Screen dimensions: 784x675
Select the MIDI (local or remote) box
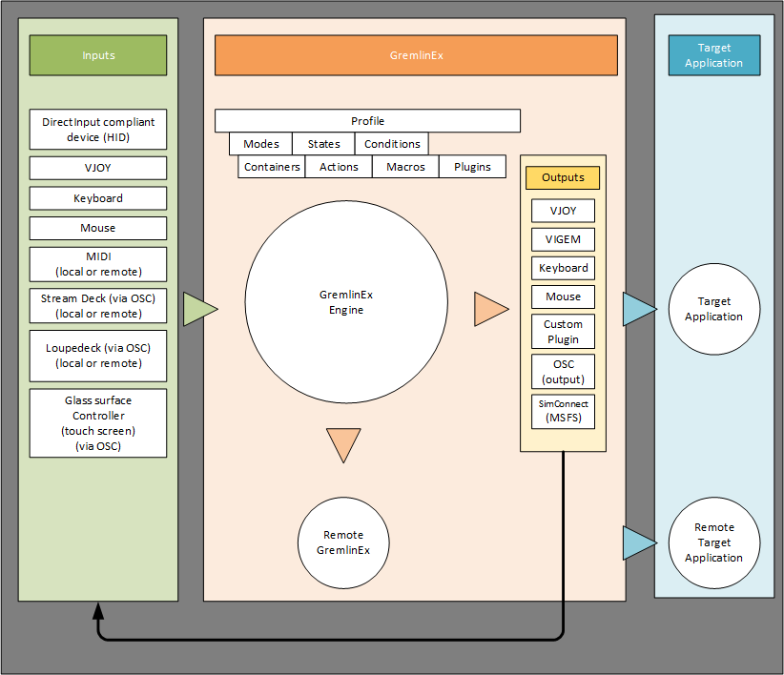click(x=98, y=264)
